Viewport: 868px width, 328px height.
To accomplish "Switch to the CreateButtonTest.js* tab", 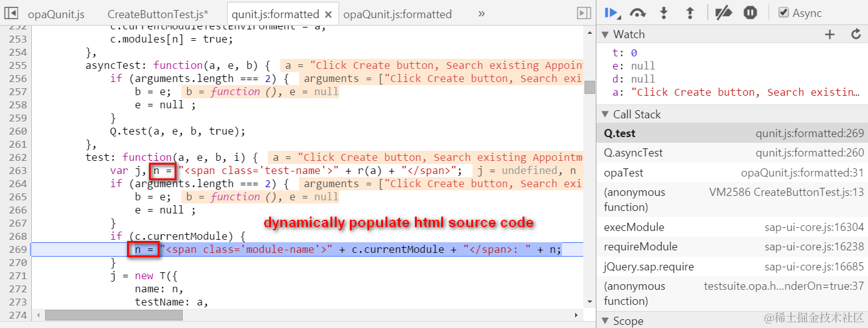I will pos(158,14).
